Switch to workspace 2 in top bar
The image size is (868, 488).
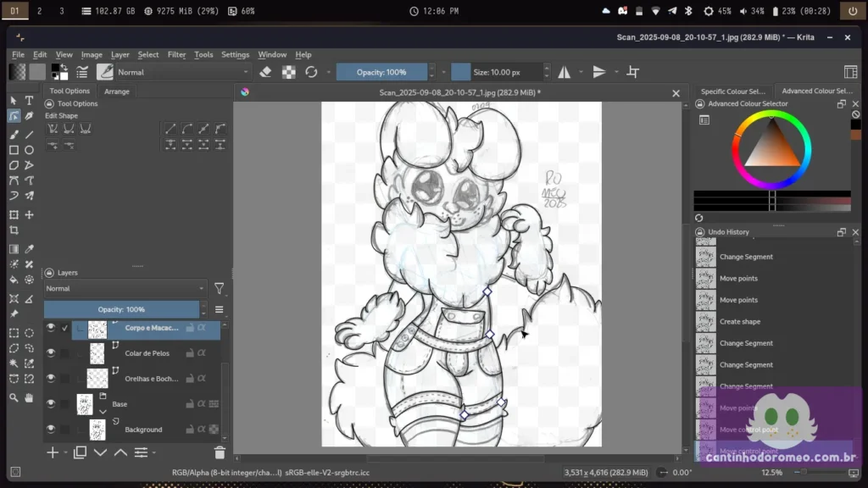tap(39, 11)
